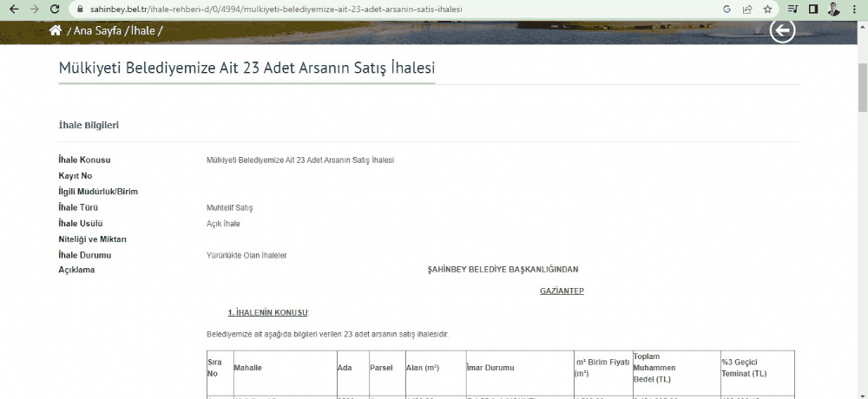Click the GAZİANTEP underlined heading
Viewport: 868px width, 399px height.
tap(562, 291)
